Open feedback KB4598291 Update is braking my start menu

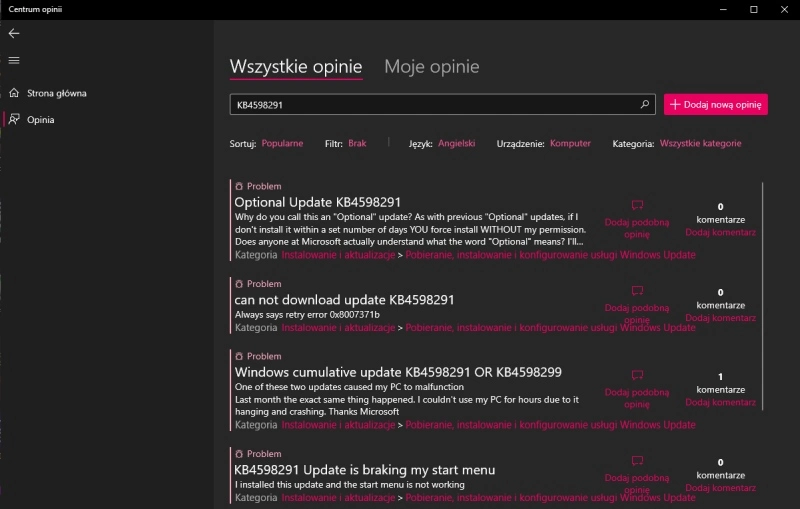coord(364,470)
